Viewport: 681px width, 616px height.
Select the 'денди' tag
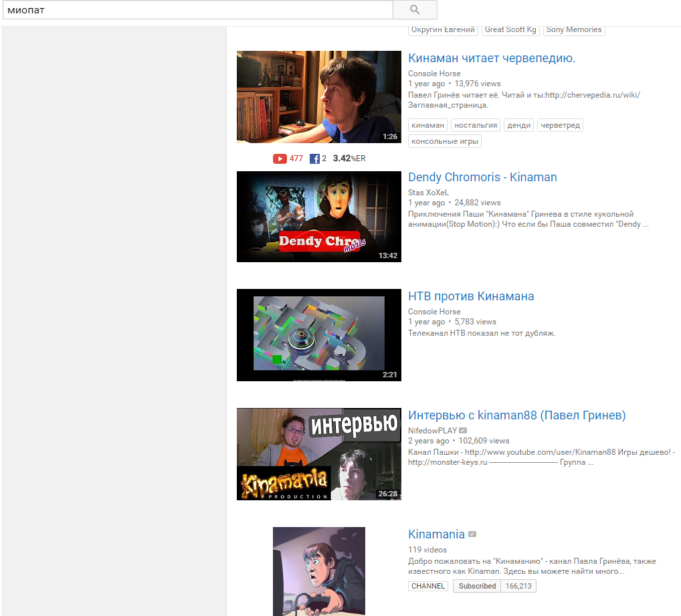coord(518,125)
